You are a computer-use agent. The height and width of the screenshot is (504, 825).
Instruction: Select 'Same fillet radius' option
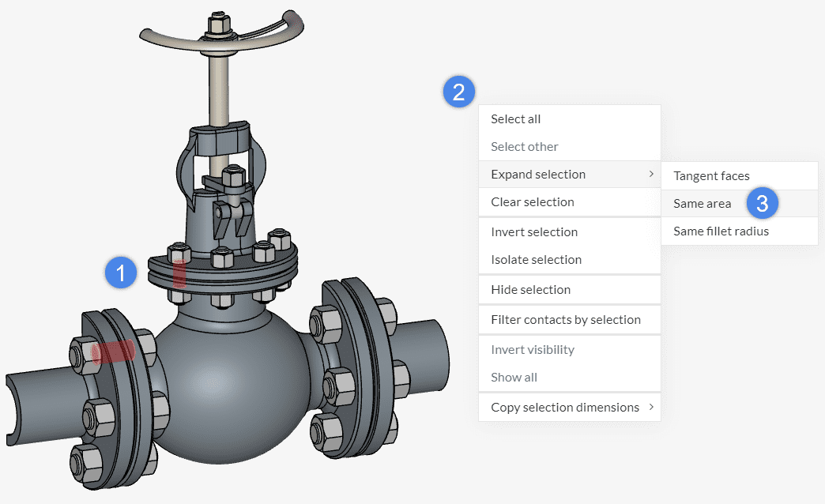[721, 231]
